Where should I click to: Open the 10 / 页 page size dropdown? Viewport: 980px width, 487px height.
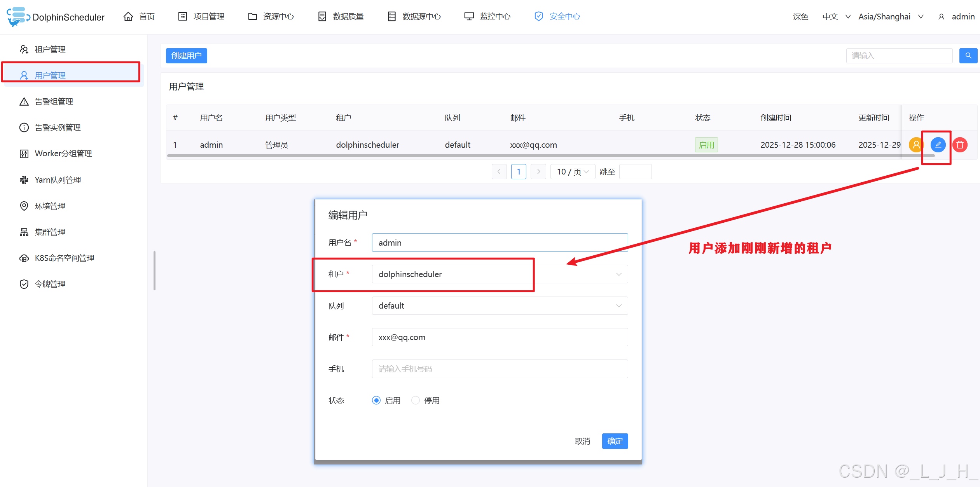(x=572, y=171)
